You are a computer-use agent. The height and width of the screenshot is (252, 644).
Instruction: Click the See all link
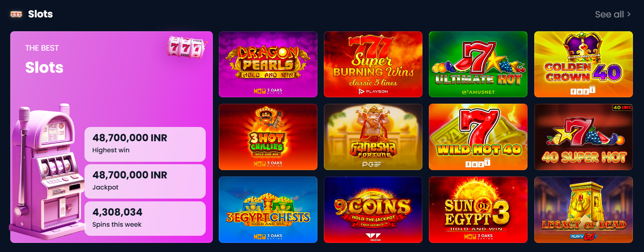pyautogui.click(x=609, y=14)
